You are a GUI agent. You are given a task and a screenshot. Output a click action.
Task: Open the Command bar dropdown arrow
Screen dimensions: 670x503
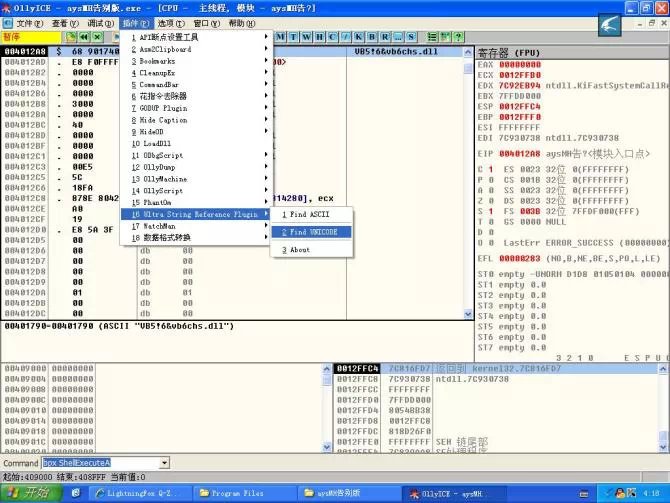164,464
